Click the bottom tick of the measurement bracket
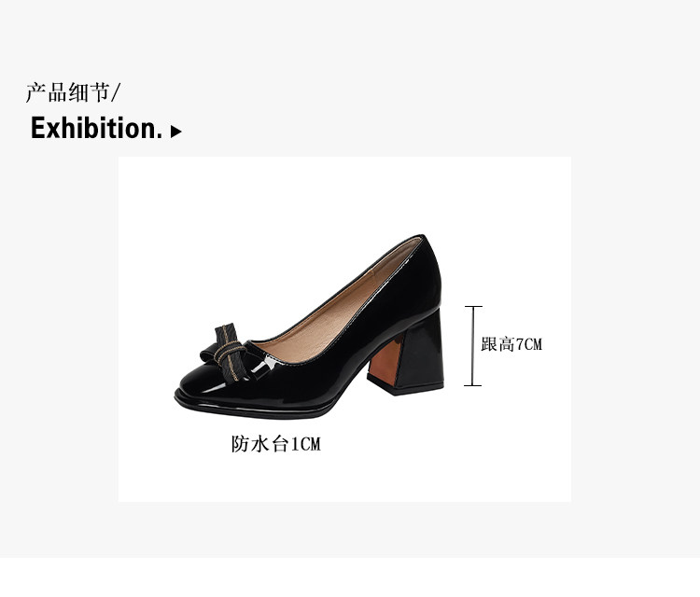700x597 pixels. (x=473, y=385)
